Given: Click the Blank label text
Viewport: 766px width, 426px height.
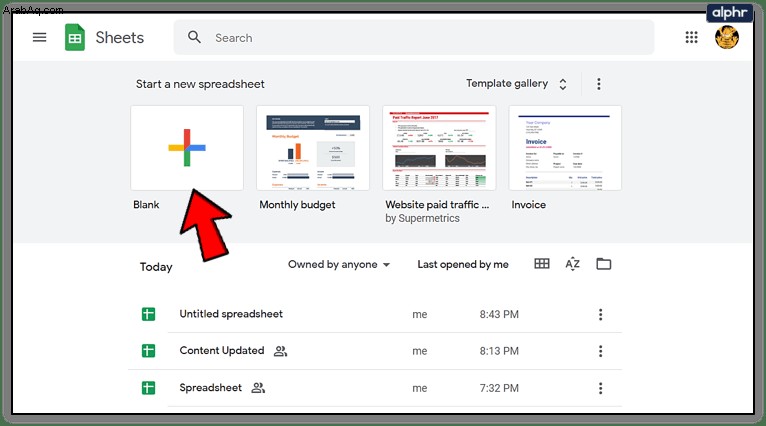Looking at the screenshot, I should point(146,205).
